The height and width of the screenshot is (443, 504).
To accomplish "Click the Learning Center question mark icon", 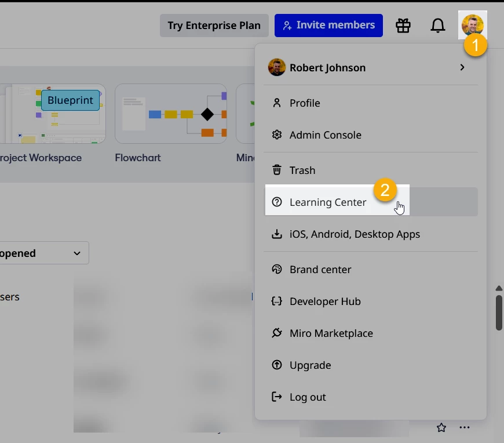I will pyautogui.click(x=277, y=202).
